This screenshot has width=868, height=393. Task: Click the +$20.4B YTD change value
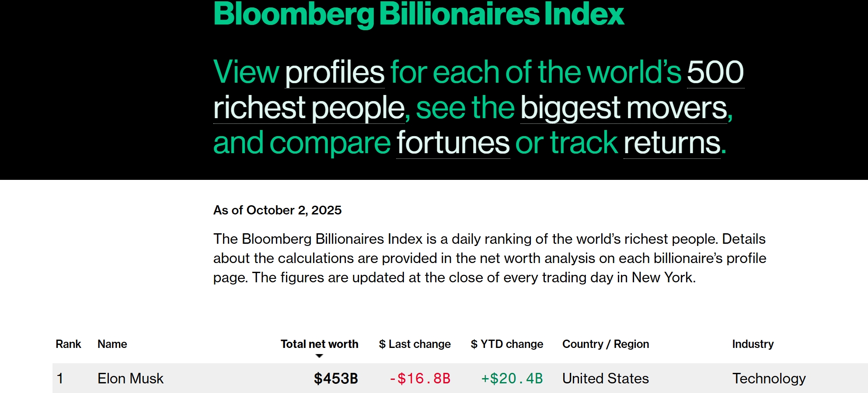point(512,378)
